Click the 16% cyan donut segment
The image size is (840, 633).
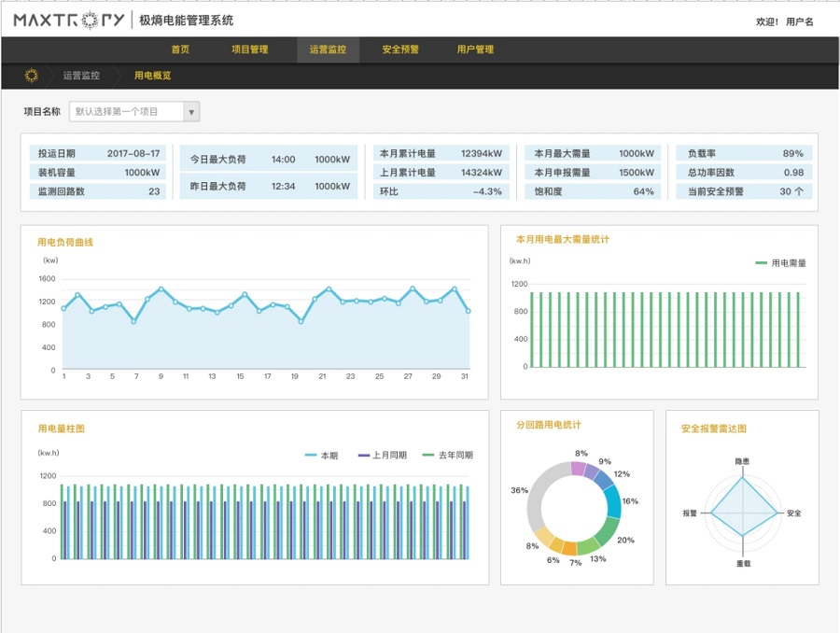pos(613,500)
